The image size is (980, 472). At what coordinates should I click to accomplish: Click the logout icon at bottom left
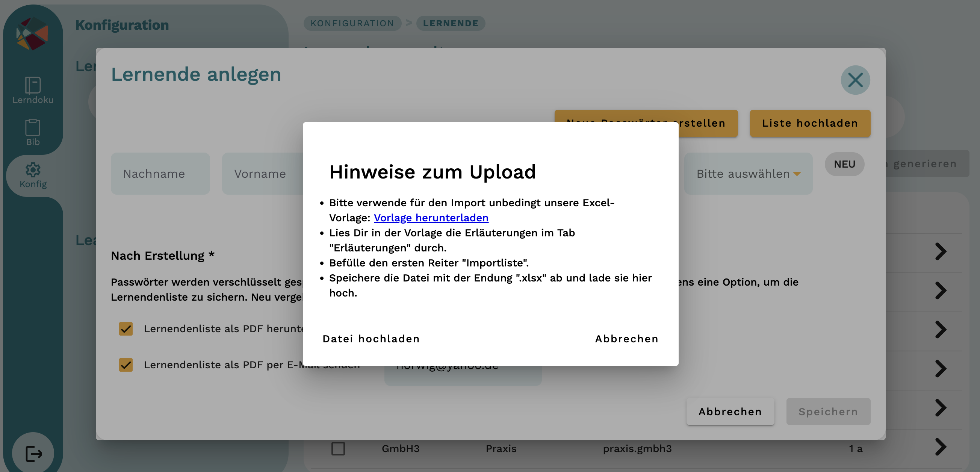pyautogui.click(x=32, y=452)
